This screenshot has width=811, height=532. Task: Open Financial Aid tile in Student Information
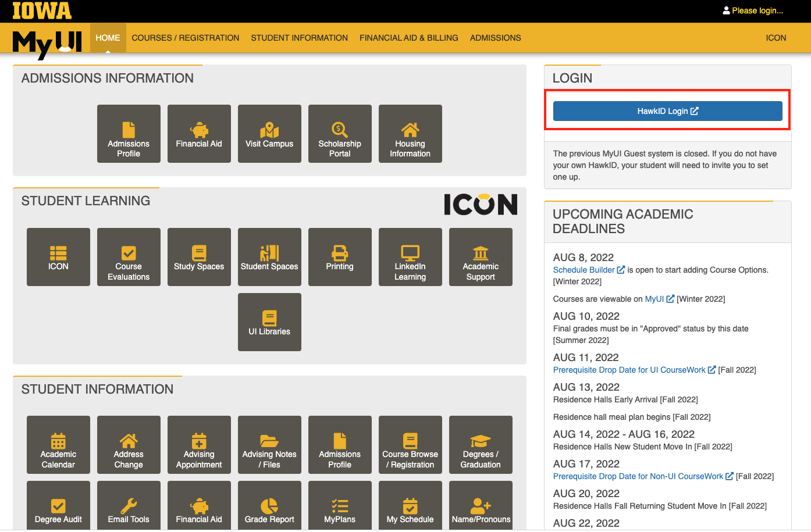(199, 506)
